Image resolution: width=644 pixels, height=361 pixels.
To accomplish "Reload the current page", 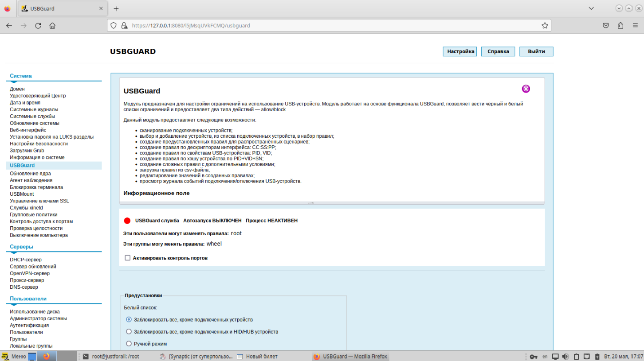I will pos(38,26).
